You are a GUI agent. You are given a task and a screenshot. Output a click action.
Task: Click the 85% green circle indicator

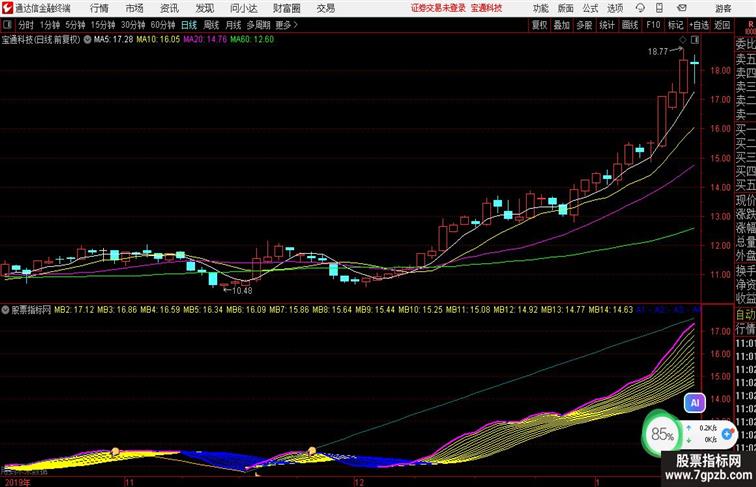(662, 434)
